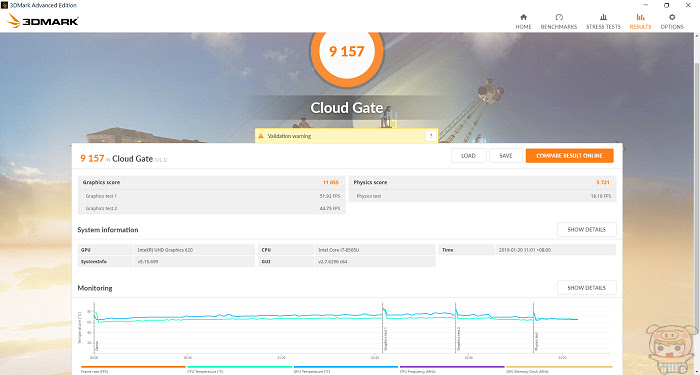The height and width of the screenshot is (375, 700).
Task: Open the Stress Tests tab
Action: 603,21
